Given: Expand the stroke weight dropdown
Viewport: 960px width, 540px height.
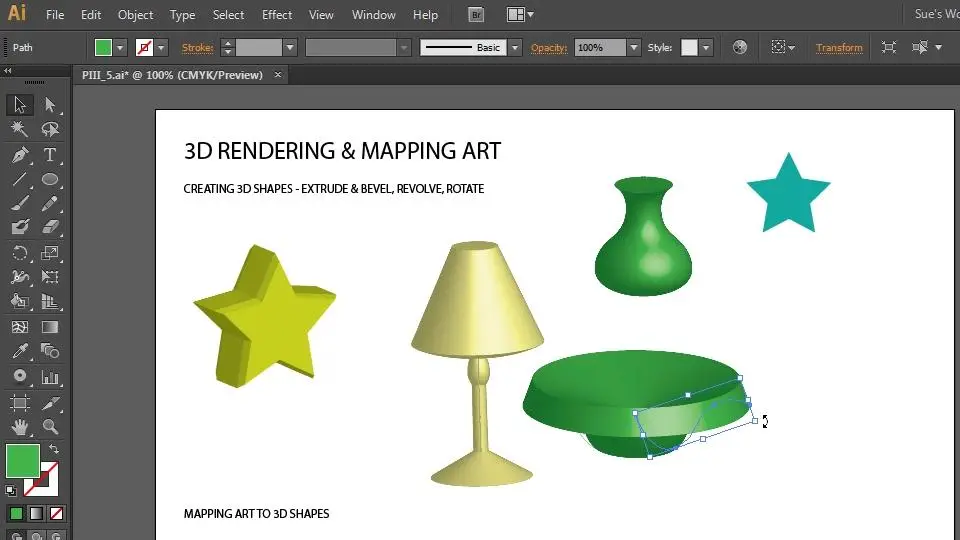Looking at the screenshot, I should click(290, 48).
